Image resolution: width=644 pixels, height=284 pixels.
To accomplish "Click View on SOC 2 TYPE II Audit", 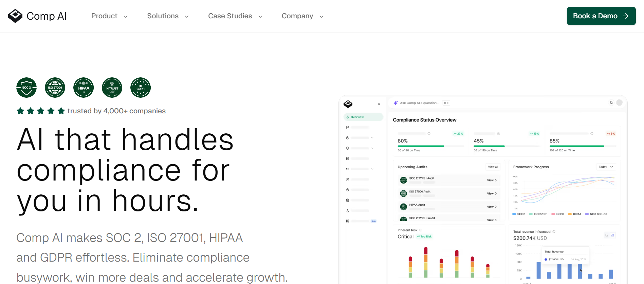I will click(x=492, y=220).
